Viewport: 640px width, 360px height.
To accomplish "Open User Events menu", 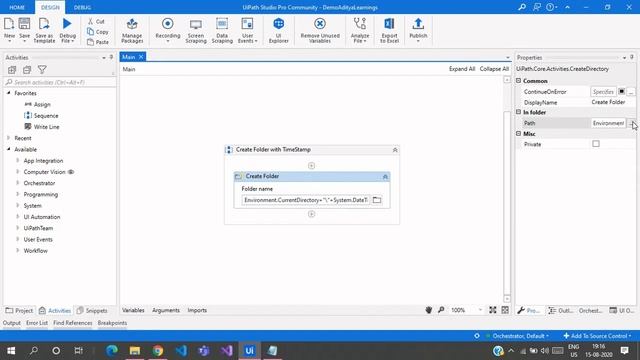I will (247, 30).
